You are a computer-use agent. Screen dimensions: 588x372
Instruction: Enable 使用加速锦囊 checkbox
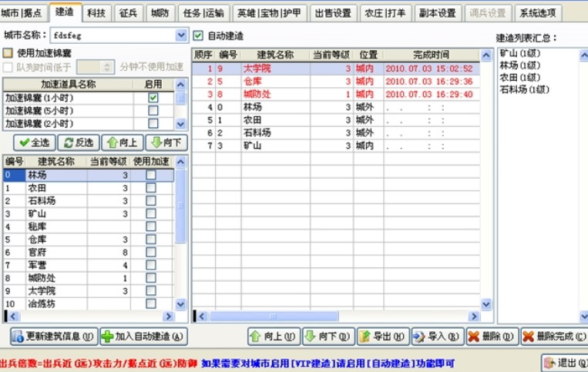pos(8,53)
